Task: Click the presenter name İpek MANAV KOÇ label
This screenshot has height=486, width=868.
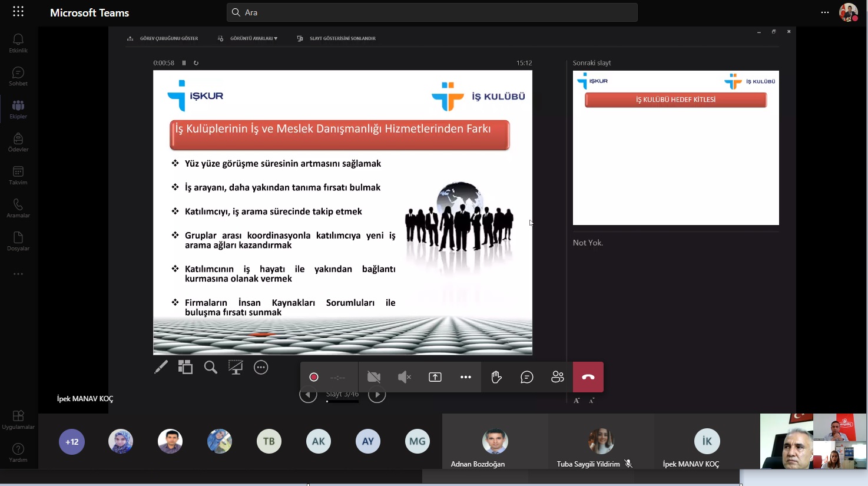Action: [85, 399]
